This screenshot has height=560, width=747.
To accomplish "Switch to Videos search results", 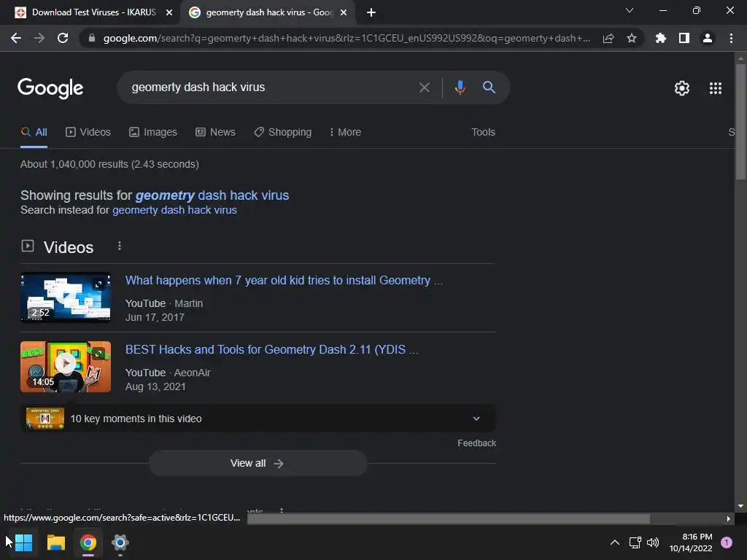I will point(88,133).
